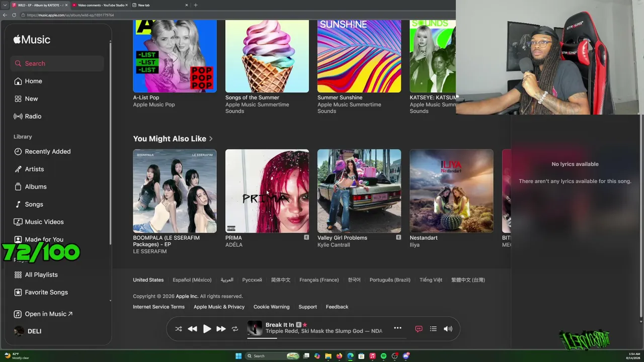The image size is (644, 362).
Task: Switch to Video comments YouTube Studio tab
Action: click(x=100, y=5)
